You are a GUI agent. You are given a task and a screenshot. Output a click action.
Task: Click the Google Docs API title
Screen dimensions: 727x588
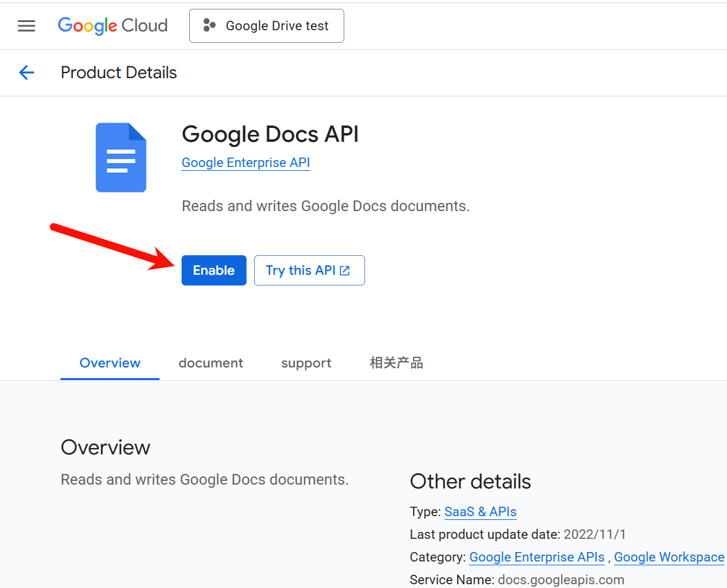tap(270, 134)
